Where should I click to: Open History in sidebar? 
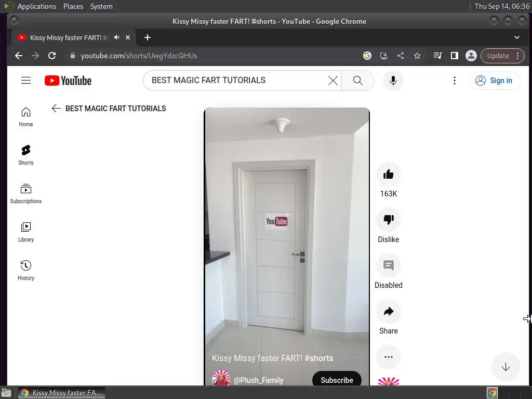pyautogui.click(x=26, y=270)
